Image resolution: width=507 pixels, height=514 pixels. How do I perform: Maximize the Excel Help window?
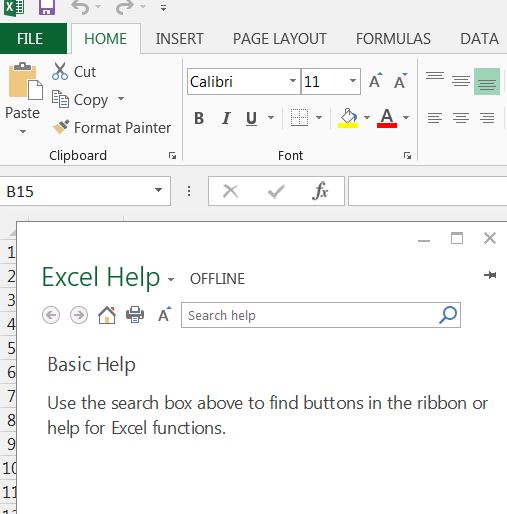point(457,238)
